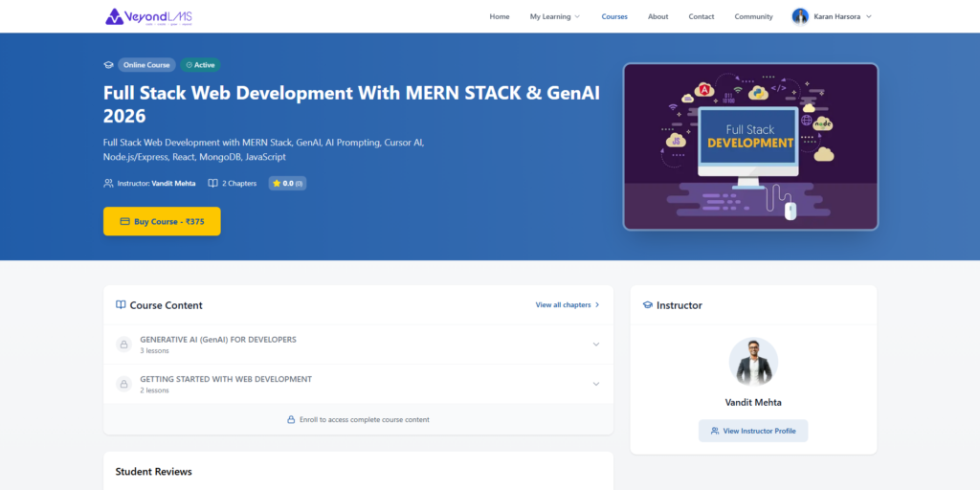
Task: Open the My Learning dropdown
Action: point(555,16)
